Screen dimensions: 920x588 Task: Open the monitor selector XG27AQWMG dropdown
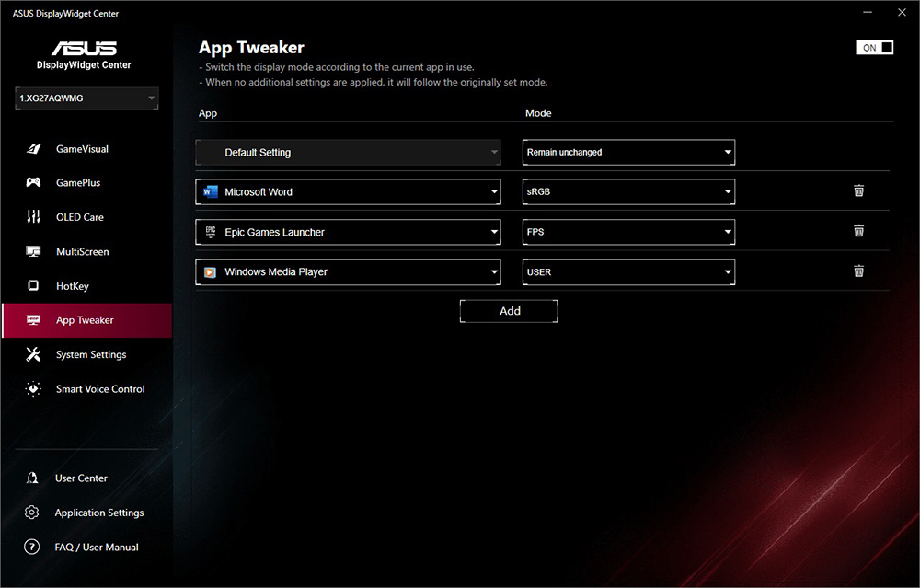coord(86,98)
